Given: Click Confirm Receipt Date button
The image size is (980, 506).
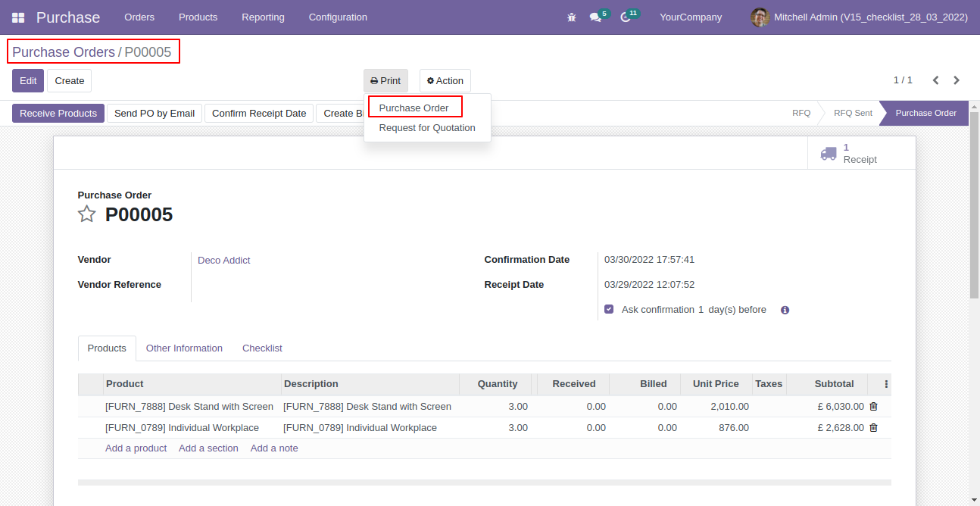Looking at the screenshot, I should (259, 114).
